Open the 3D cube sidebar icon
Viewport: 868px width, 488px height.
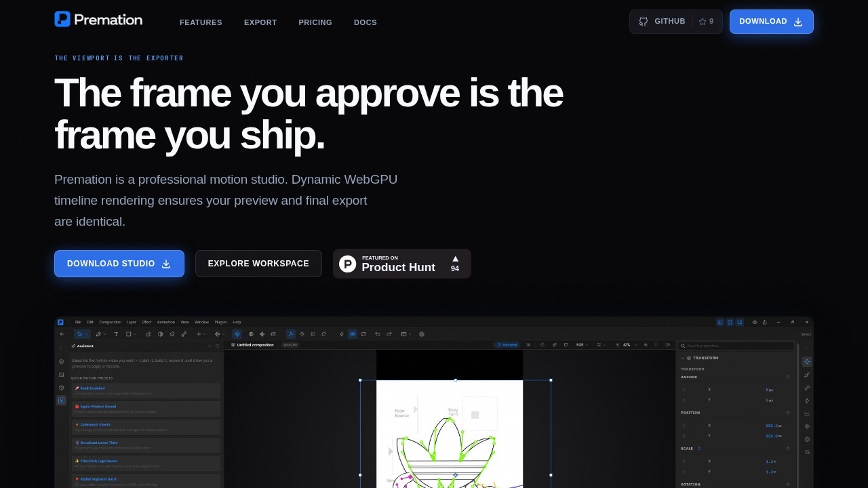pyautogui.click(x=62, y=388)
